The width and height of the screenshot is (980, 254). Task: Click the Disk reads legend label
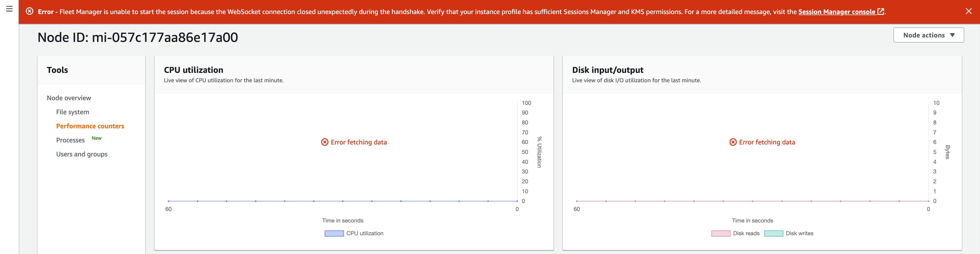click(746, 233)
